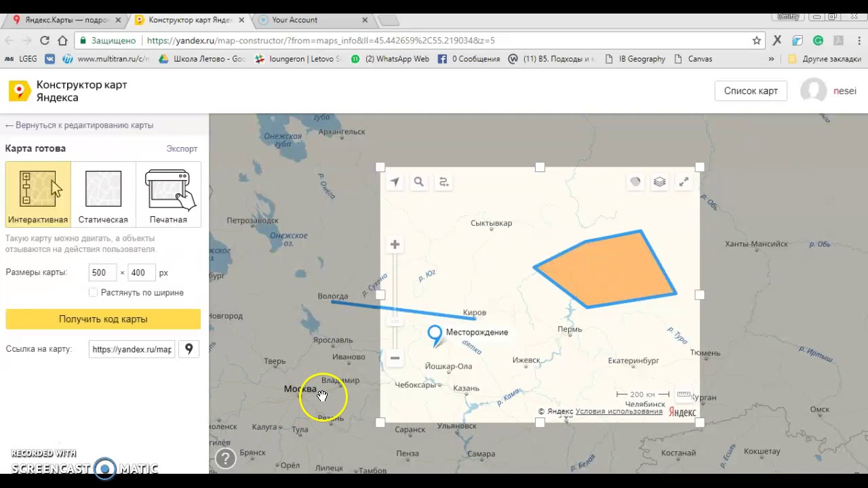Click the map width field showing 500

point(102,272)
